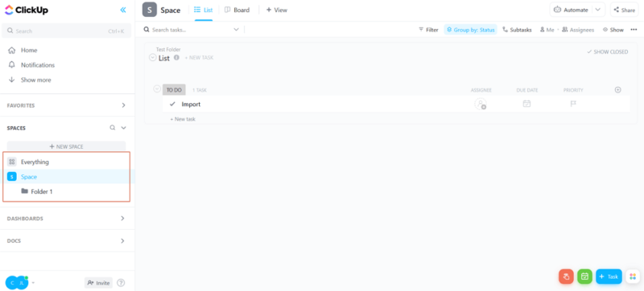This screenshot has height=291, width=644.
Task: Set due date for Import task
Action: tap(526, 104)
